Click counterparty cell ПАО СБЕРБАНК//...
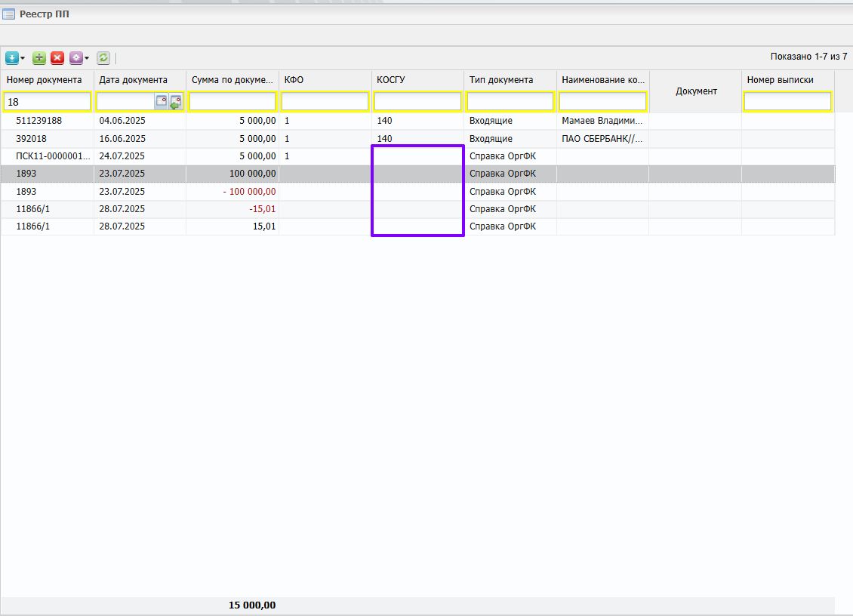This screenshot has height=616, width=853. tap(602, 139)
